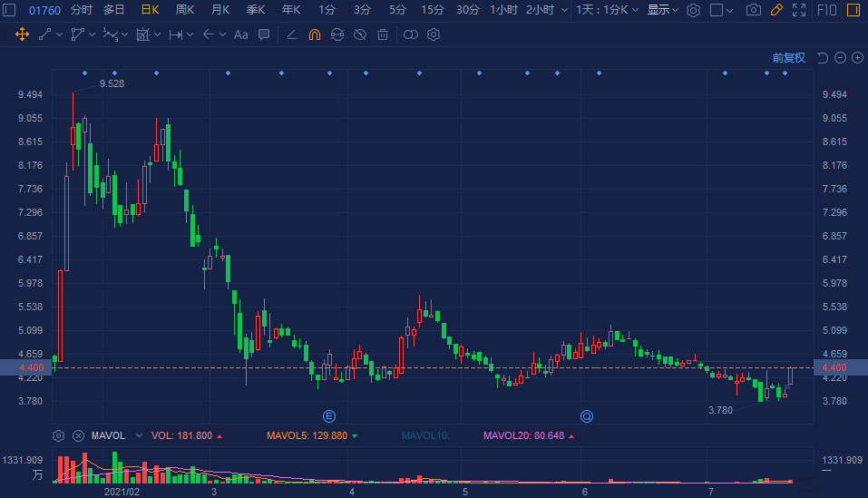Select the comment bubble tool

coord(264,34)
